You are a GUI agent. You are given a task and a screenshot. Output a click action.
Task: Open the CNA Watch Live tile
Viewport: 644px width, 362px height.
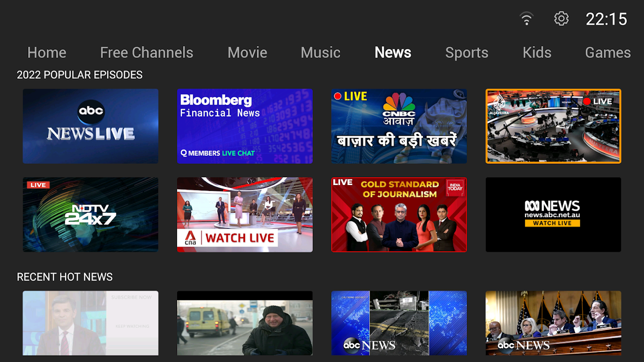coord(245,214)
